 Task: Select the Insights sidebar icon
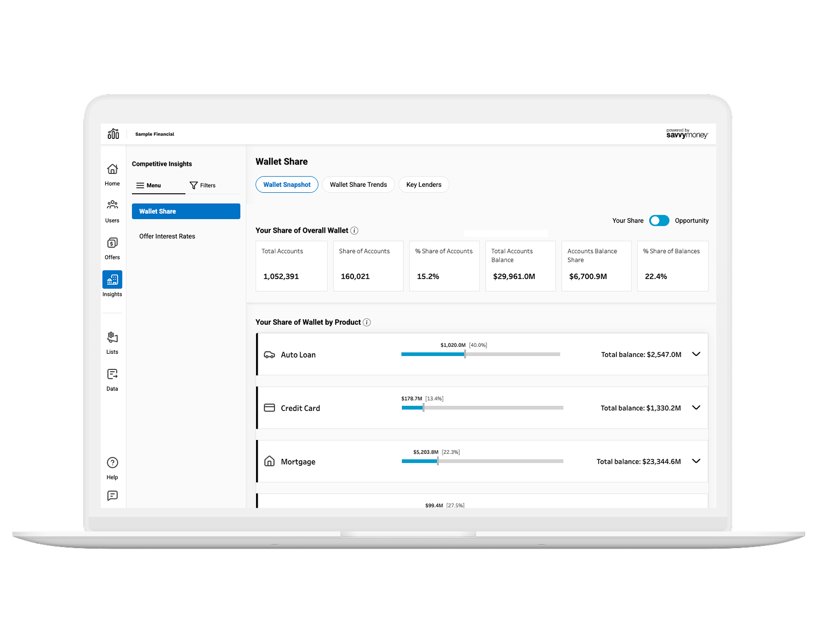[x=112, y=279]
